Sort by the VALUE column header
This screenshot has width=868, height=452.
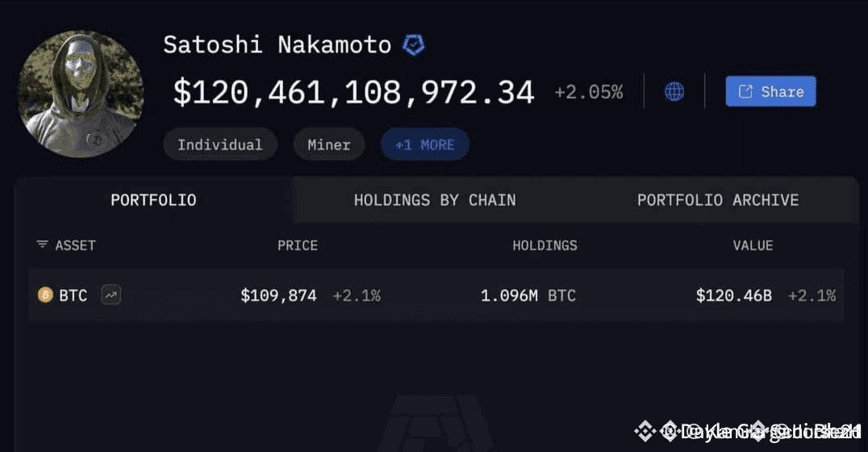(x=753, y=245)
